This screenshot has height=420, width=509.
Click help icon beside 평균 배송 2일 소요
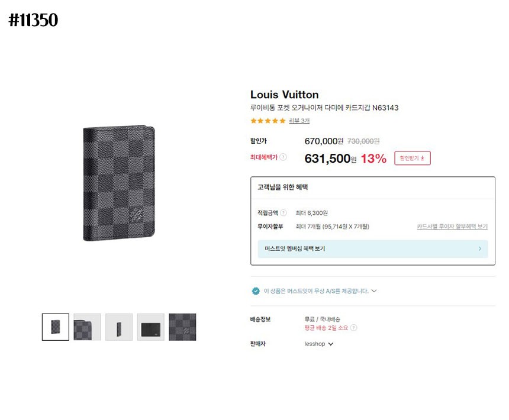[x=354, y=328]
